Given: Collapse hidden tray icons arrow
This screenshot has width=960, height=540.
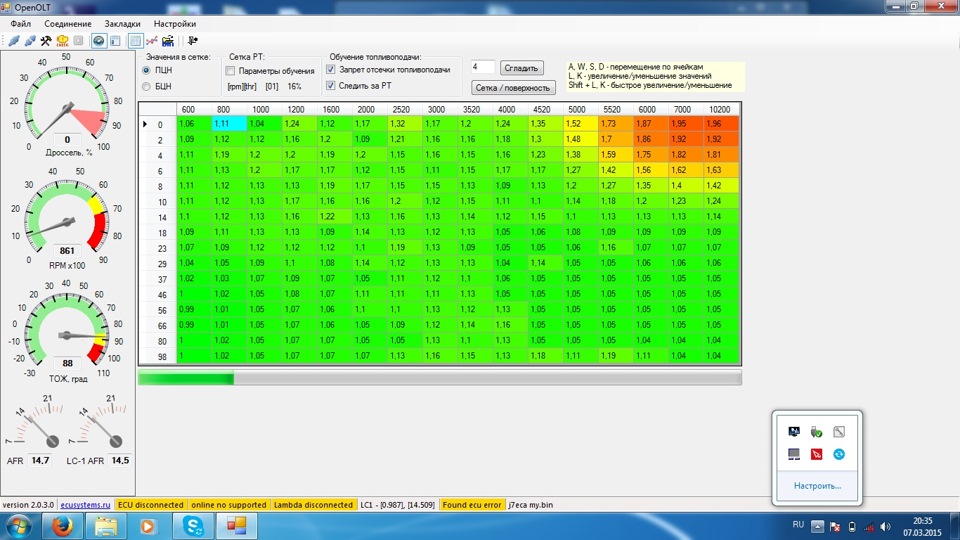Looking at the screenshot, I should pyautogui.click(x=817, y=527).
